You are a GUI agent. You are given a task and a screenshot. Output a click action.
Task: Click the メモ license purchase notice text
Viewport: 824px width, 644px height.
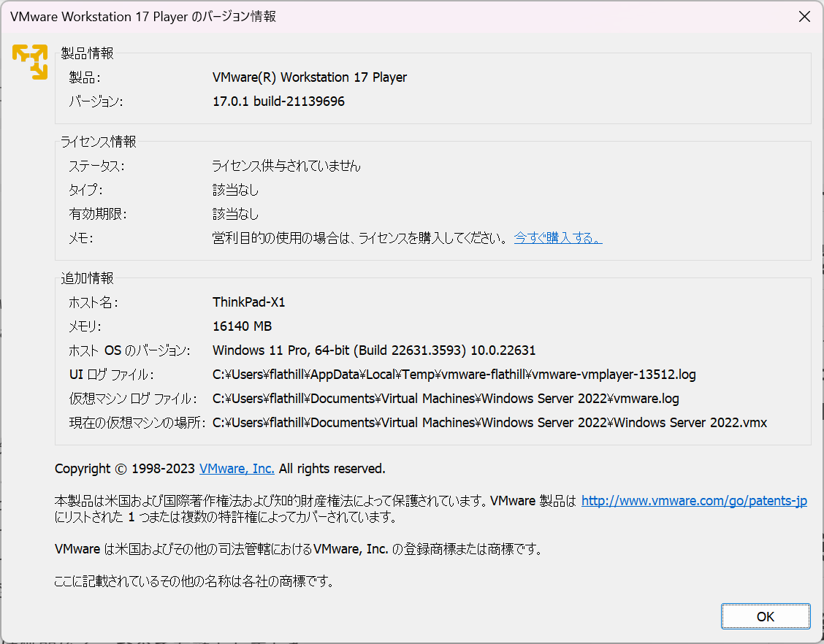pyautogui.click(x=358, y=238)
